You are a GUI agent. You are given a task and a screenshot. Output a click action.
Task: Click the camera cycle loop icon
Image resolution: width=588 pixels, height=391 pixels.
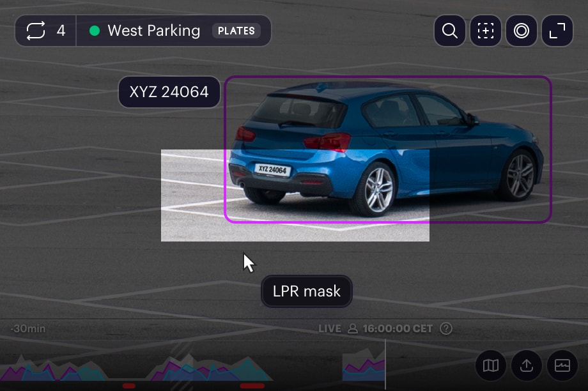36,31
